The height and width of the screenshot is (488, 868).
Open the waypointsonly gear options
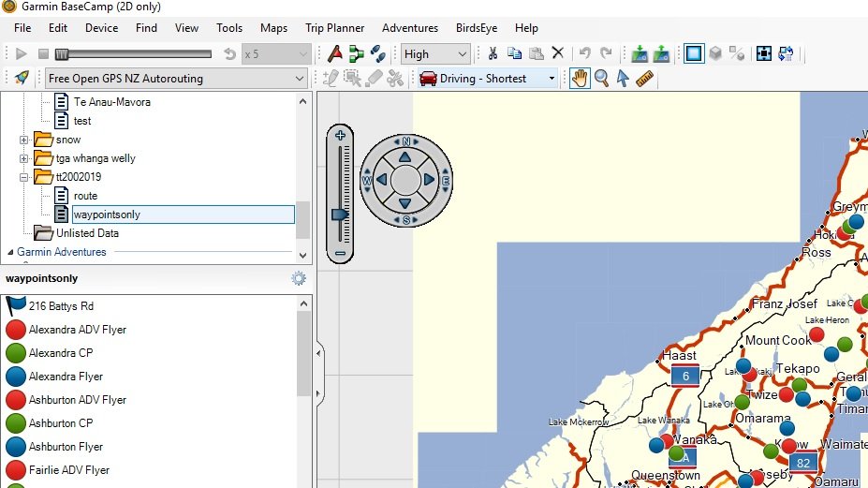click(x=299, y=278)
